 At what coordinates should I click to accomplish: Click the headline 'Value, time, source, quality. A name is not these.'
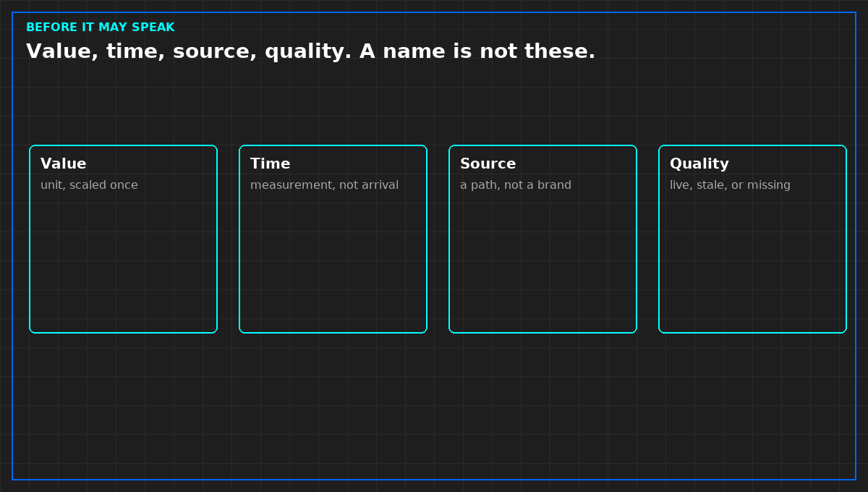(x=311, y=51)
